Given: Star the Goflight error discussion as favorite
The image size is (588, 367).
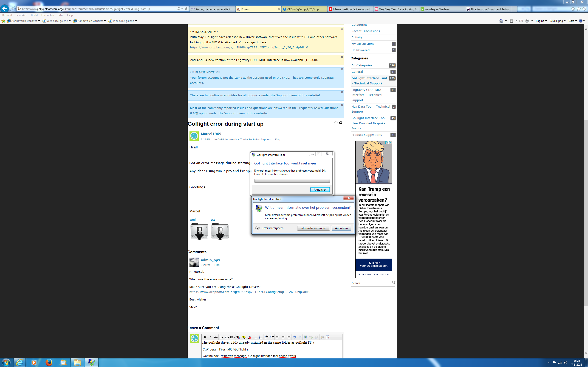Looking at the screenshot, I should [x=336, y=123].
